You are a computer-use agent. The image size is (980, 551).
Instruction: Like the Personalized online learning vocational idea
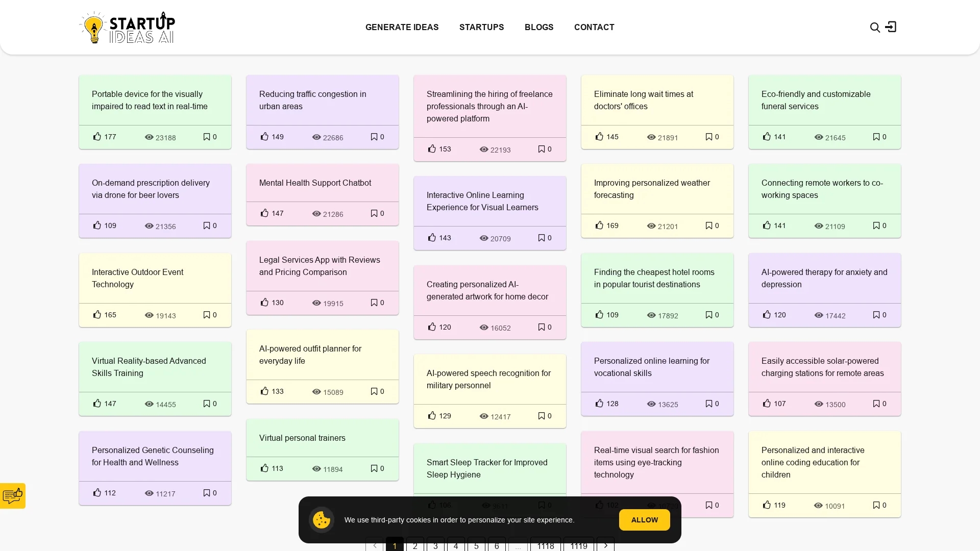tap(599, 403)
